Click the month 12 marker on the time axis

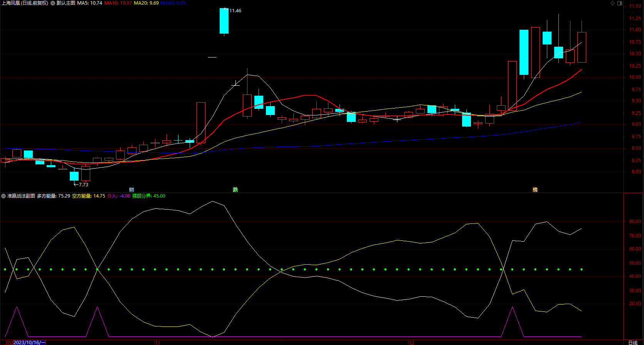(x=411, y=343)
